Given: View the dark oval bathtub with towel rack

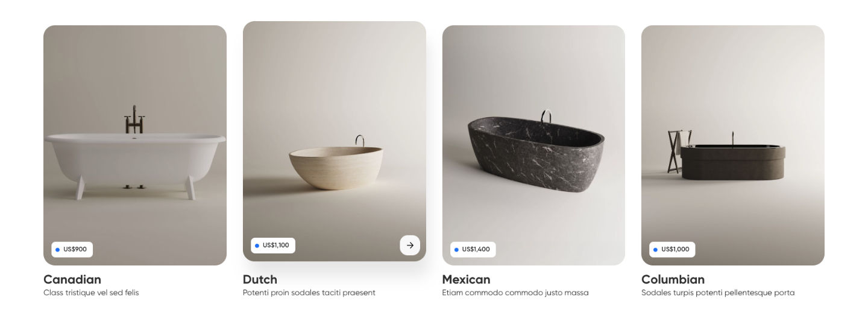Looking at the screenshot, I should (733, 145).
